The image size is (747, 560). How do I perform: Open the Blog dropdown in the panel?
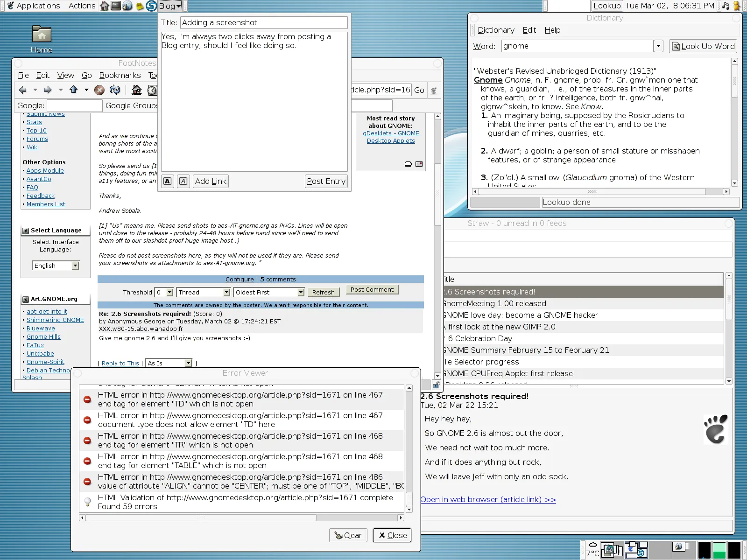tap(169, 6)
